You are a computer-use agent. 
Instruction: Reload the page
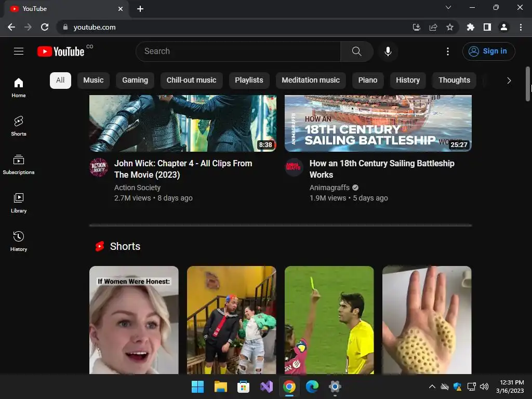click(45, 27)
